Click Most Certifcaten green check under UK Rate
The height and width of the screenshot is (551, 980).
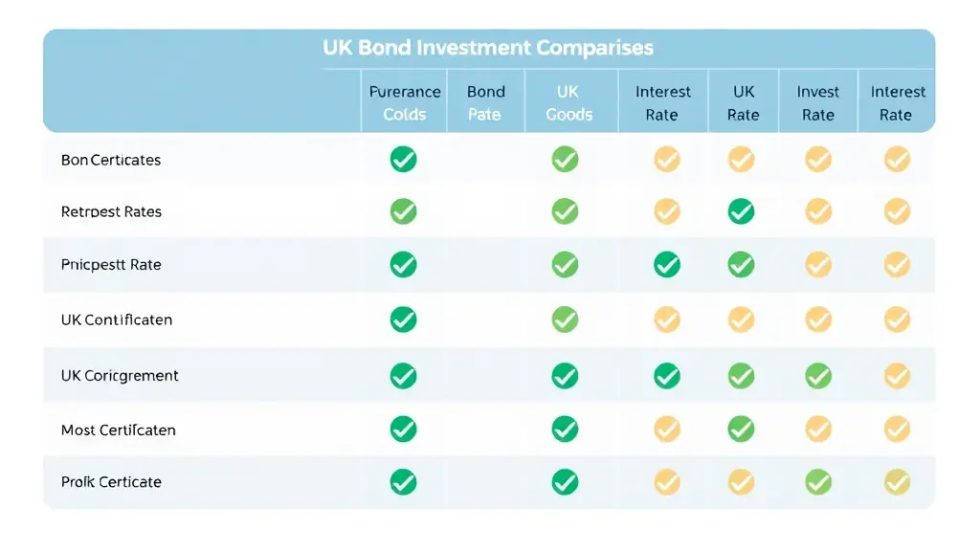click(x=741, y=430)
